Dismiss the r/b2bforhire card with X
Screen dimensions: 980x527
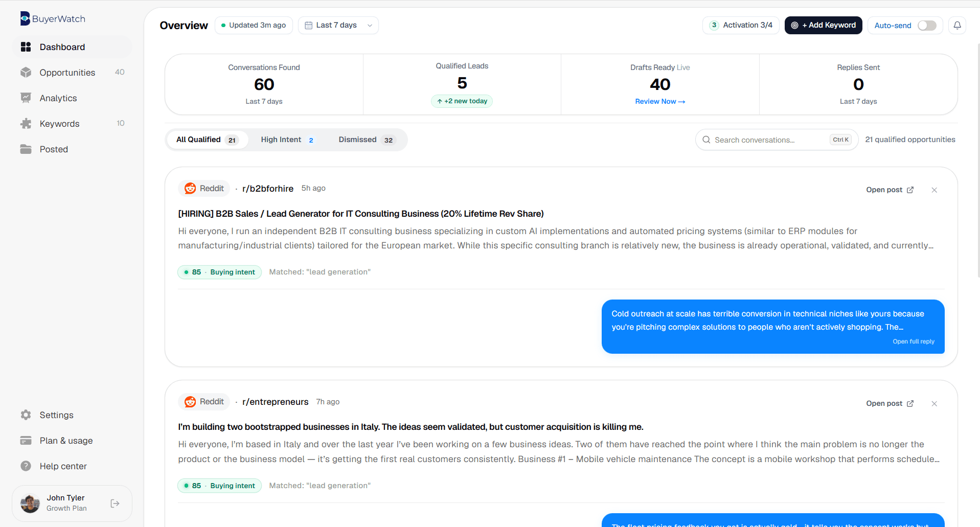(x=935, y=190)
